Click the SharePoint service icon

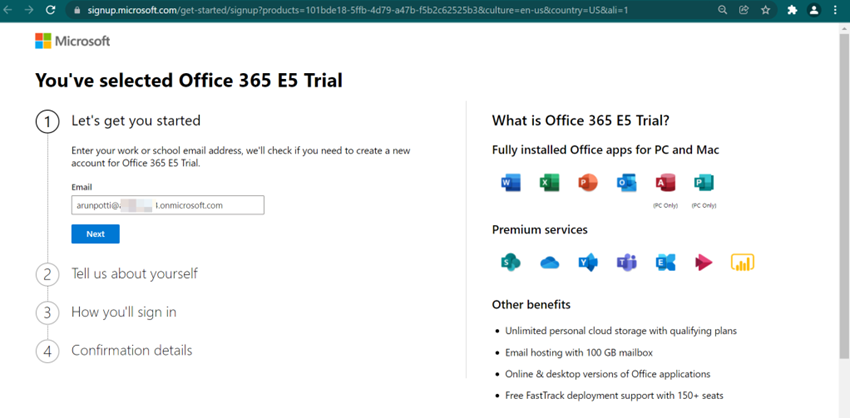[x=511, y=262]
